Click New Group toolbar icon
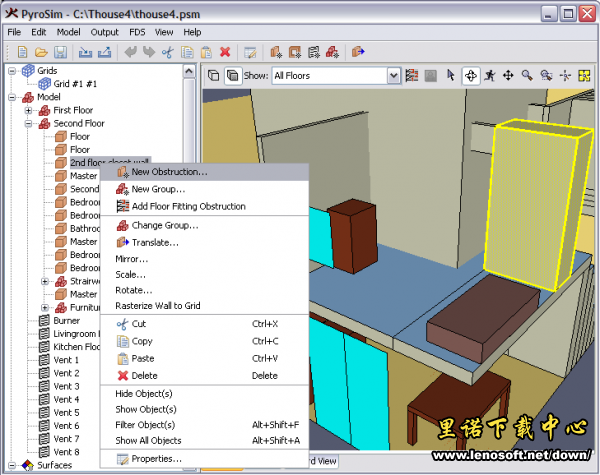This screenshot has width=600, height=475. (332, 52)
